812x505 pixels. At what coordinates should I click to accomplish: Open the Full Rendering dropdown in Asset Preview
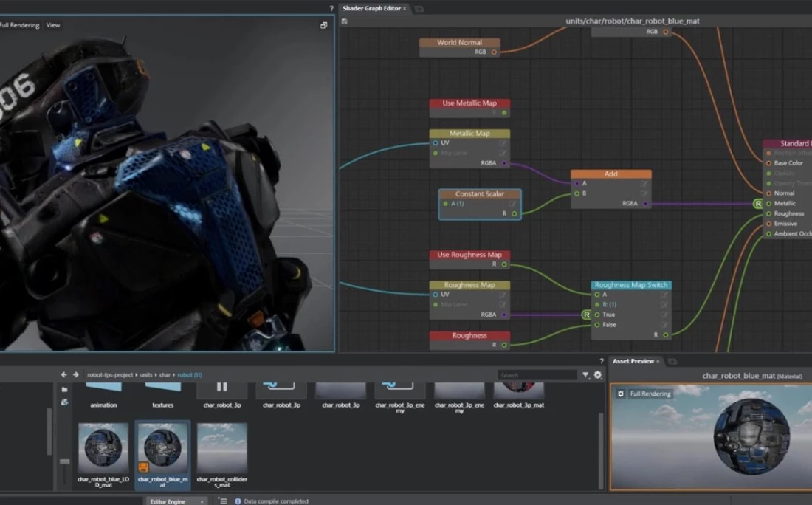coord(650,394)
